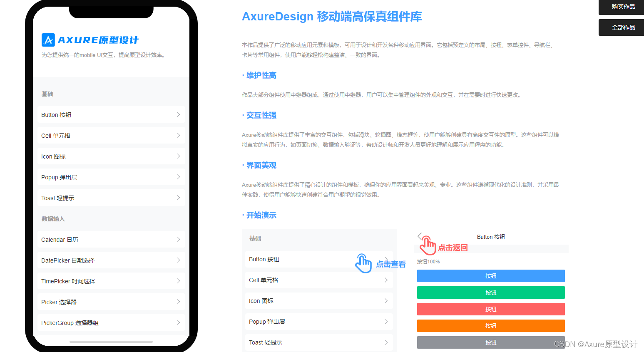The width and height of the screenshot is (644, 352).
Task: Click the red 按钮 button in demo
Action: click(x=491, y=309)
